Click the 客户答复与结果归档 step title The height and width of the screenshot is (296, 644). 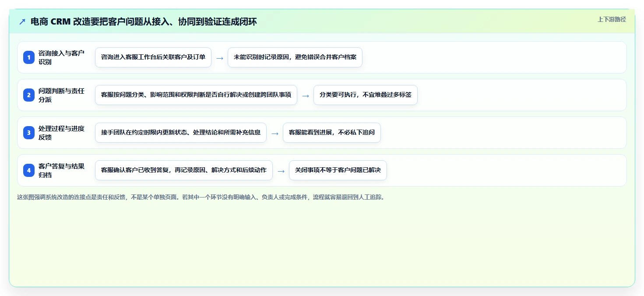(61, 170)
